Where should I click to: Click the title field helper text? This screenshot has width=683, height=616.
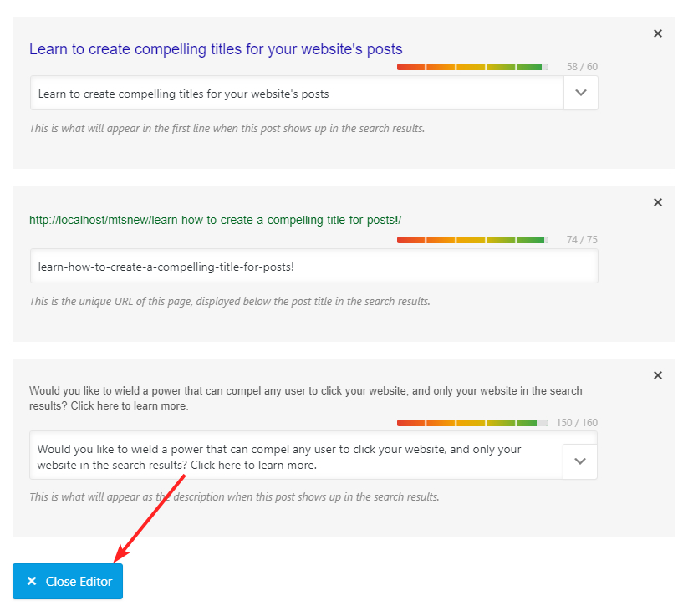tap(227, 129)
